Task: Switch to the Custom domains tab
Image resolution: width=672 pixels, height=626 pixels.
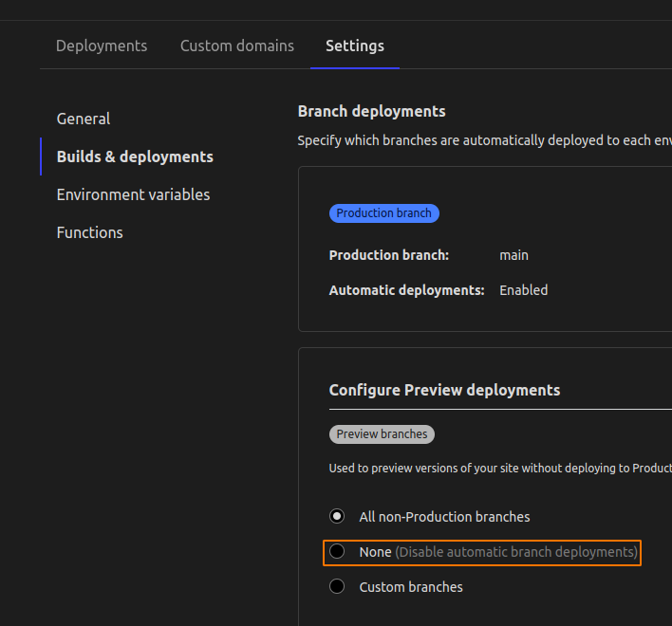Action: [236, 46]
